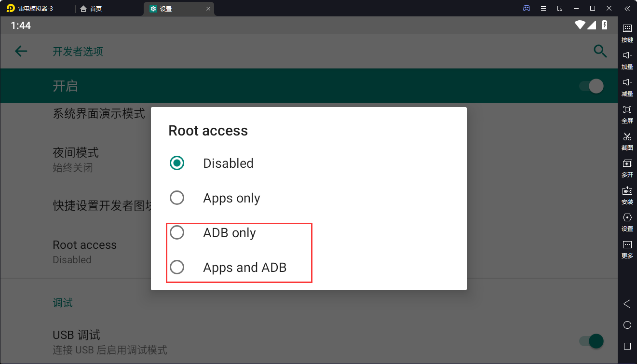Tap the Android back triangle button
The image size is (637, 364).
coord(627,304)
